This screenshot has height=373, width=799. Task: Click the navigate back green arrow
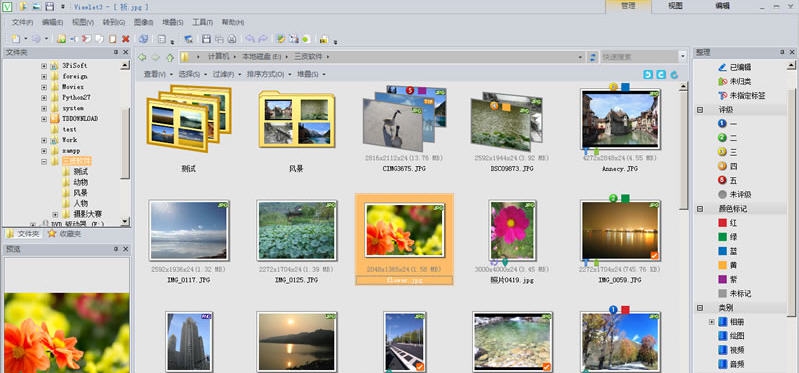click(142, 57)
